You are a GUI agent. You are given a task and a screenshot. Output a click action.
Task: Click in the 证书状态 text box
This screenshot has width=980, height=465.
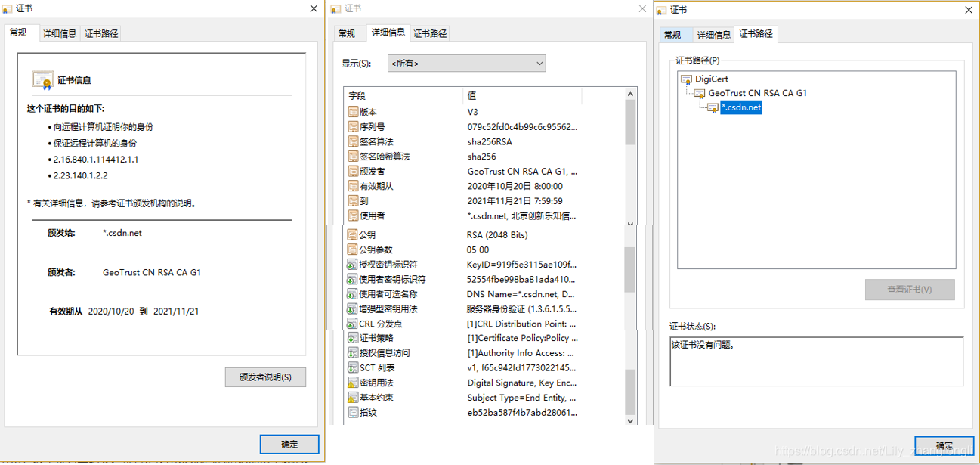point(817,361)
